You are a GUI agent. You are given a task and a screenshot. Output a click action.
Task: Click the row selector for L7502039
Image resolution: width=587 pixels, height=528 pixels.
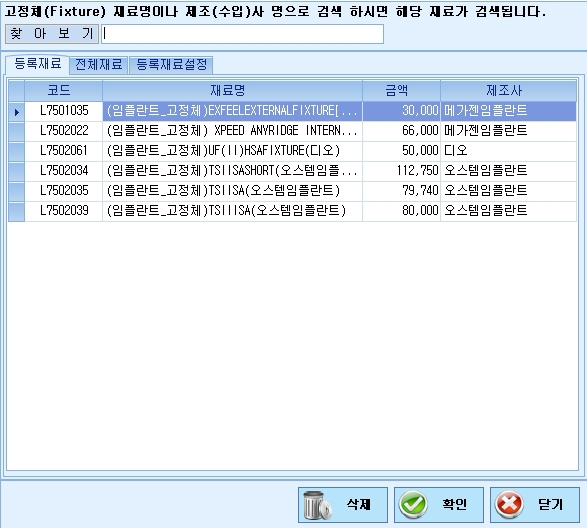click(x=16, y=211)
